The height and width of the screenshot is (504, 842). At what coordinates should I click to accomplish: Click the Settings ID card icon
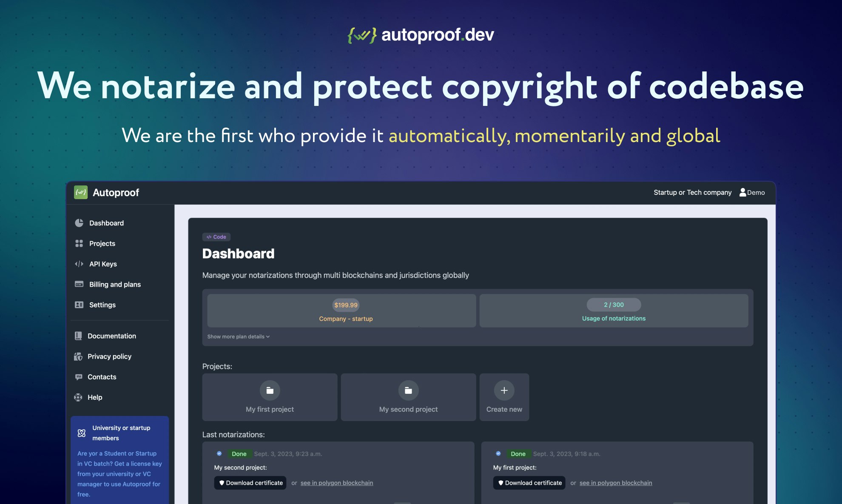point(79,305)
